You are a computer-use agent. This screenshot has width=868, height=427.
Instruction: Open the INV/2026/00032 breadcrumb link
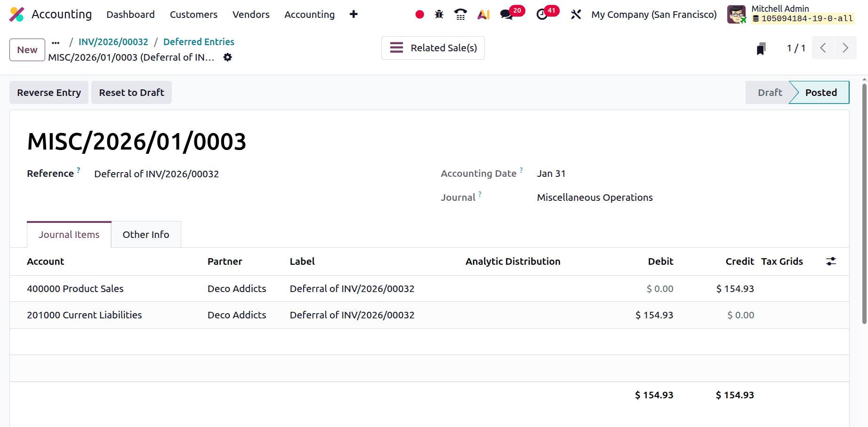[x=113, y=41]
